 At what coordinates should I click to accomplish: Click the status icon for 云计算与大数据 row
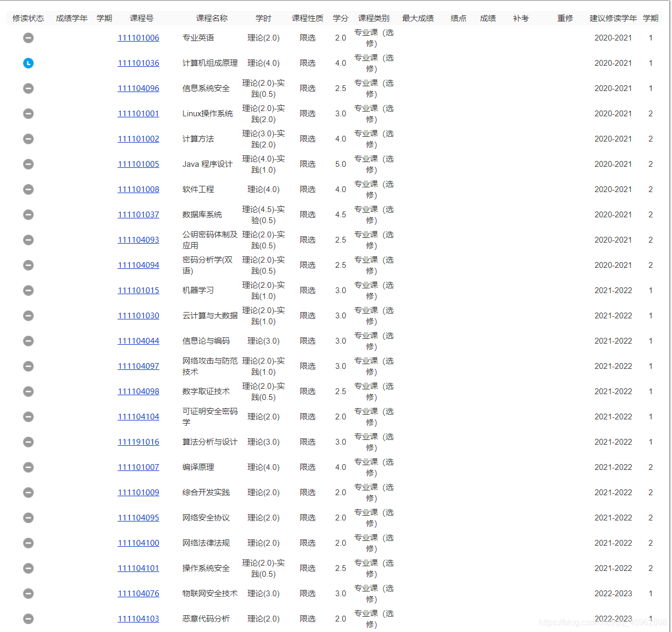(28, 316)
